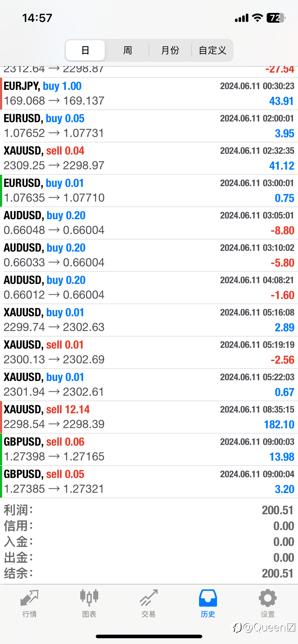Tap the XAUUSD sell 0.04 profit 41.12
The image size is (298, 644).
point(149,158)
